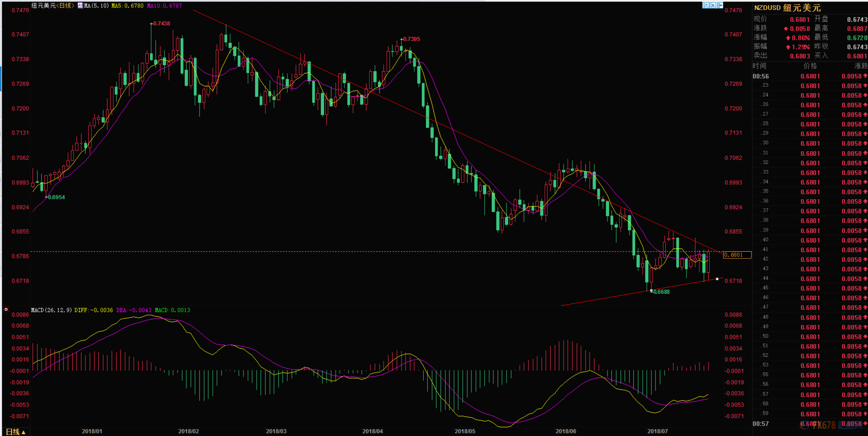868x436 pixels.
Task: Click the 0.7438 high price label
Action: (x=162, y=23)
